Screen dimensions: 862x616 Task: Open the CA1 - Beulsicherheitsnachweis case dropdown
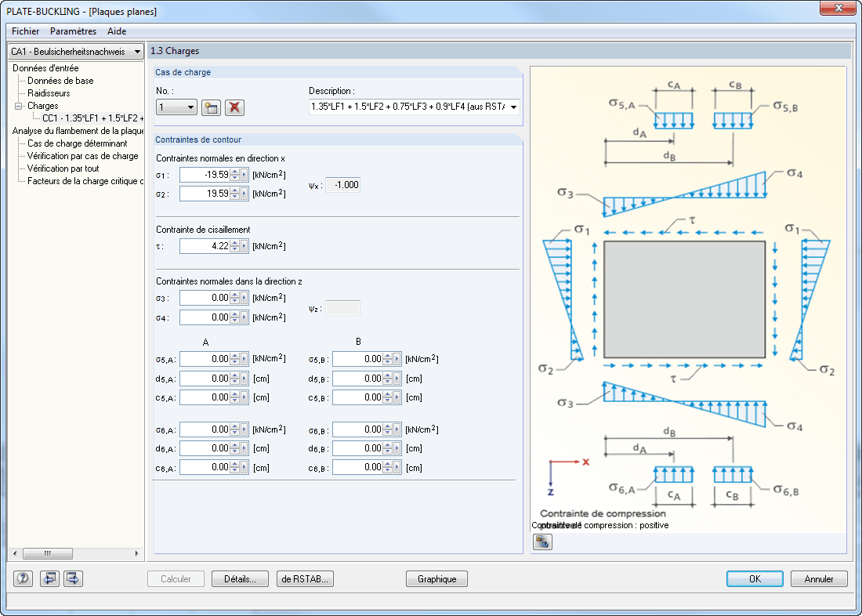pos(137,52)
